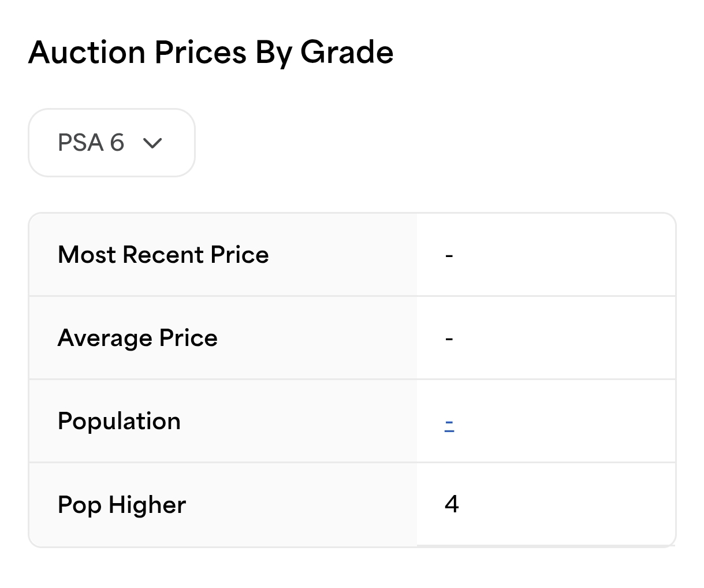This screenshot has height=588, width=704.
Task: Click the word Auction in the heading
Action: tap(87, 53)
